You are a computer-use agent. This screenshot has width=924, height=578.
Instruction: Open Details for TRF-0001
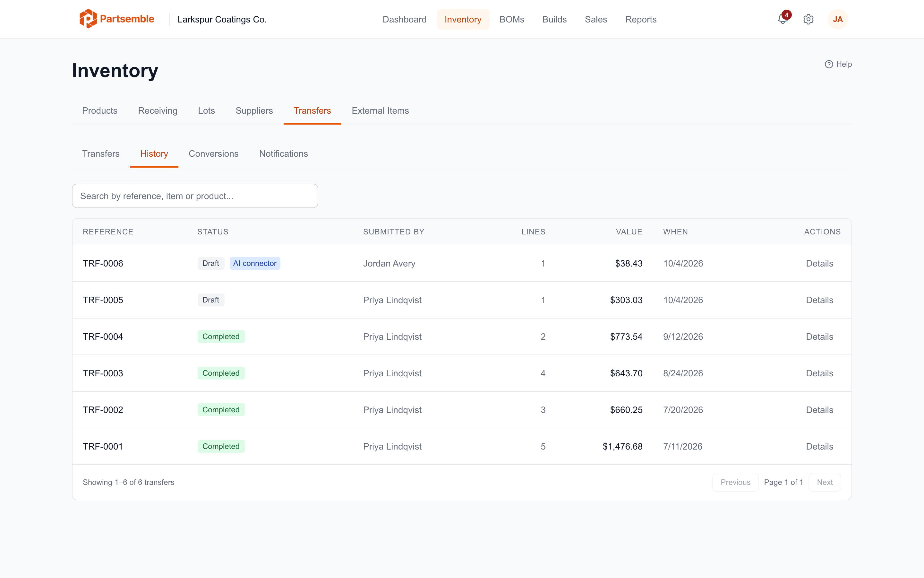[819, 446]
